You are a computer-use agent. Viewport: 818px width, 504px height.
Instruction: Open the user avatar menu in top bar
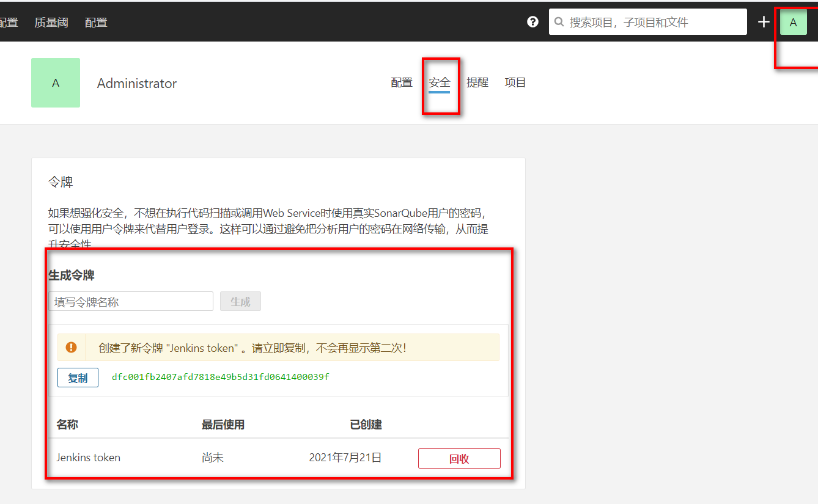pos(794,23)
